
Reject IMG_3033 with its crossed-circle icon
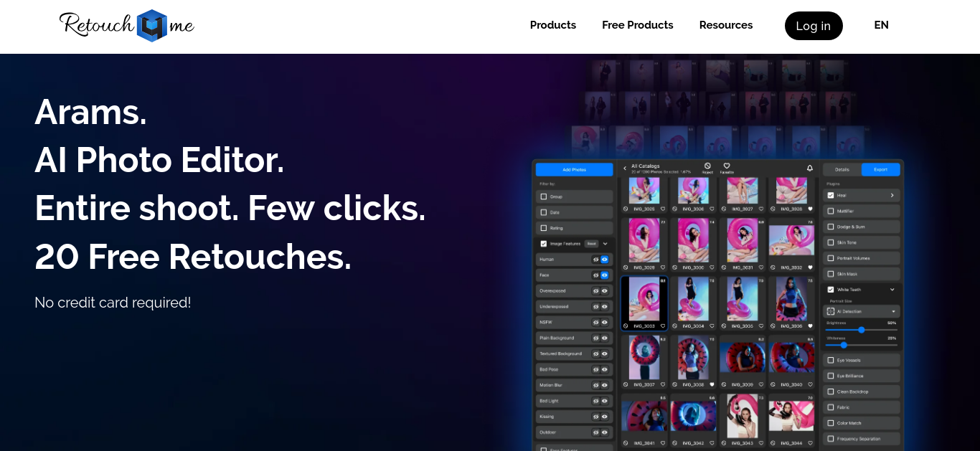[x=626, y=326]
